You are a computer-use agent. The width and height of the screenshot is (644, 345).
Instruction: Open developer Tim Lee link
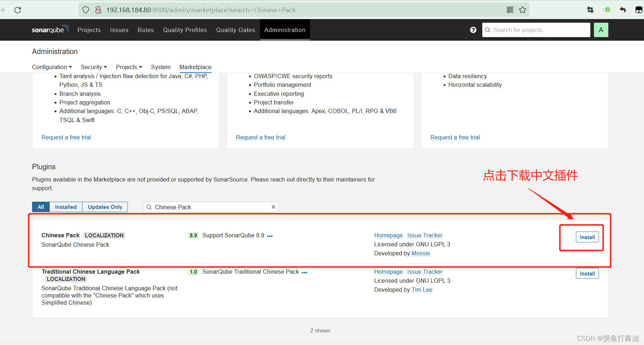pos(422,290)
